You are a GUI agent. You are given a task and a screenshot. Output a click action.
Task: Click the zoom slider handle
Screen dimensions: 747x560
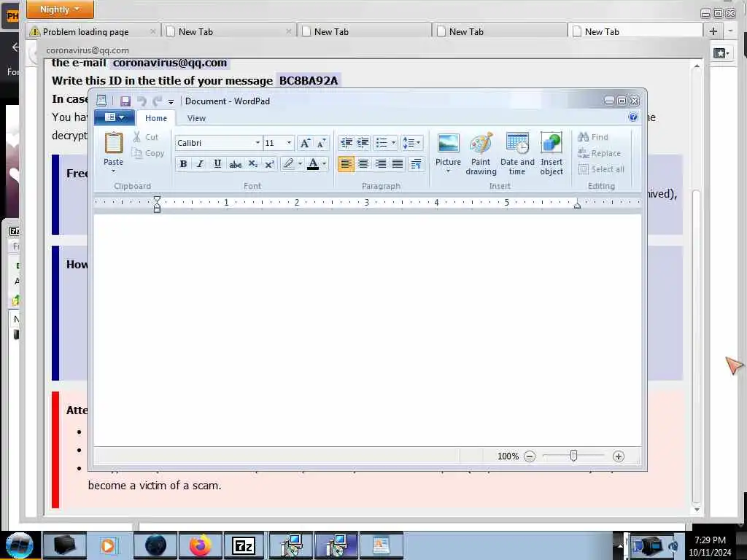(x=573, y=456)
